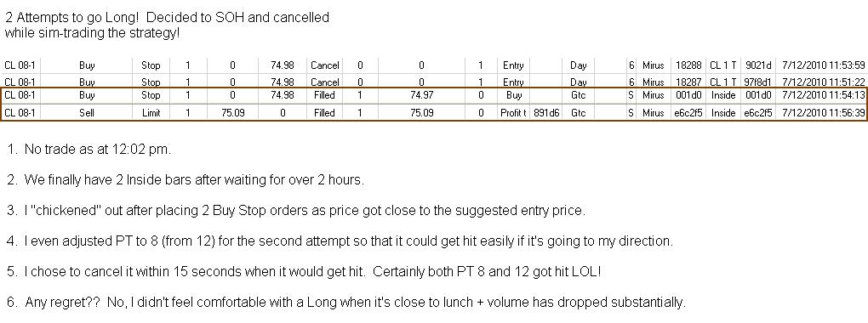Screen dimensions: 868x323
Task: Click the Limit order type cell
Action: [x=151, y=113]
